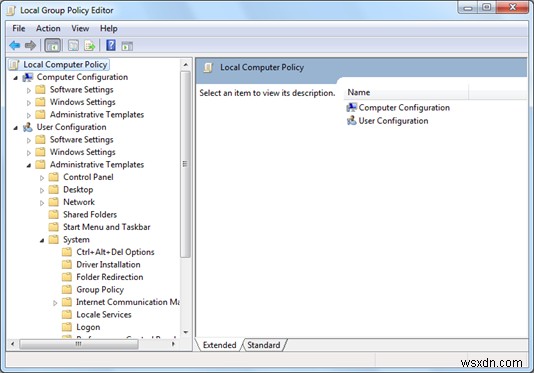Screen dimensions: 534x373
Task: Click the Driver Installation folder icon
Action: (67, 265)
